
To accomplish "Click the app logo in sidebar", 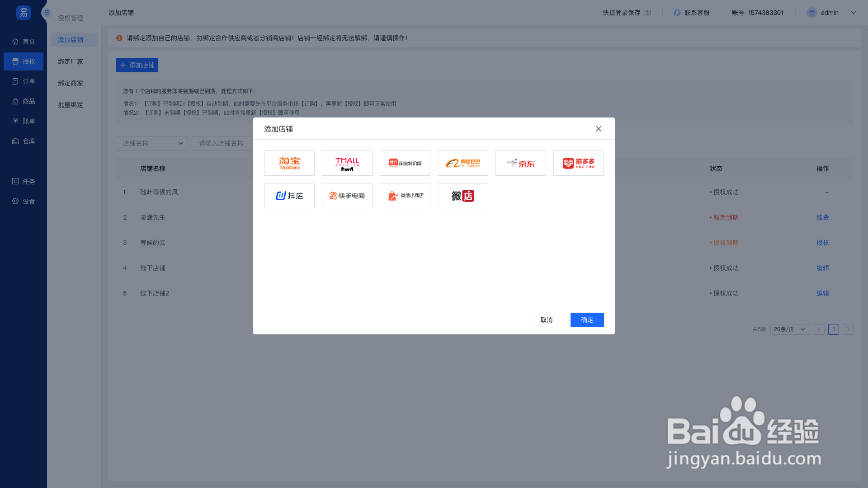I will click(x=24, y=13).
